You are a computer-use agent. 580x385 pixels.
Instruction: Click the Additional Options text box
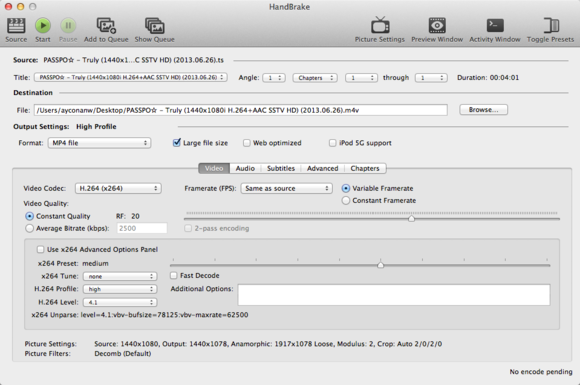[x=394, y=295]
